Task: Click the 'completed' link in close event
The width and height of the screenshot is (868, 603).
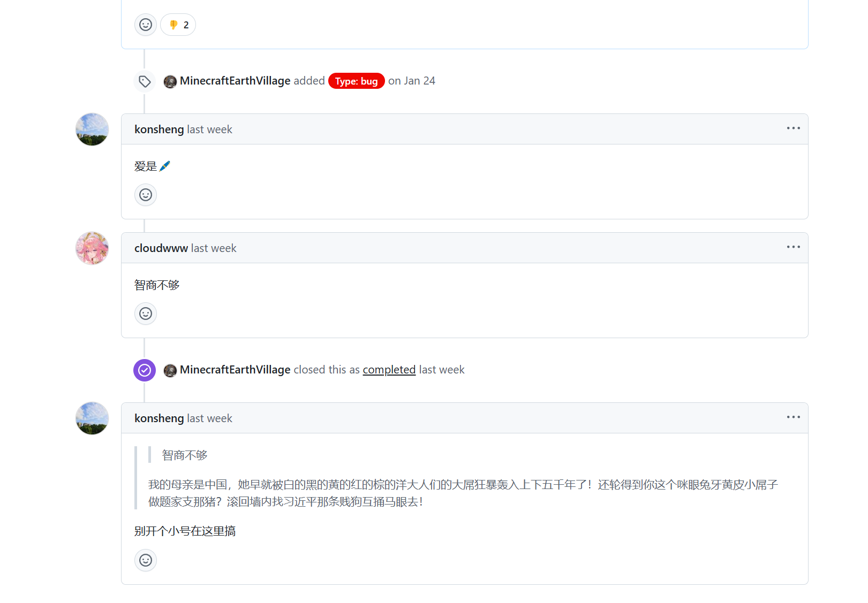Action: [389, 370]
